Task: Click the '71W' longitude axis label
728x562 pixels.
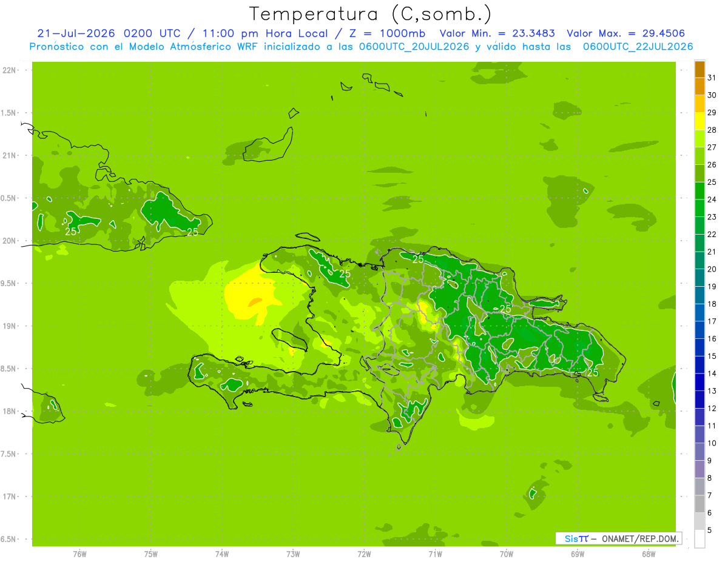Action: tap(435, 554)
